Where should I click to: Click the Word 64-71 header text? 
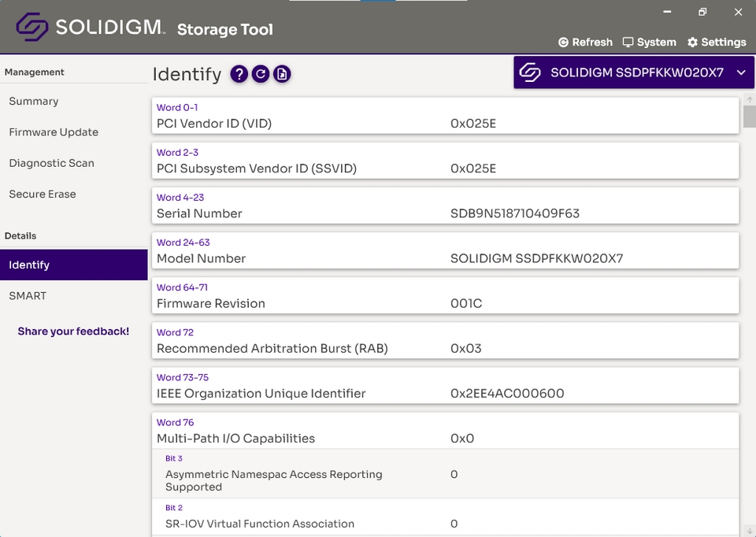pyautogui.click(x=182, y=287)
